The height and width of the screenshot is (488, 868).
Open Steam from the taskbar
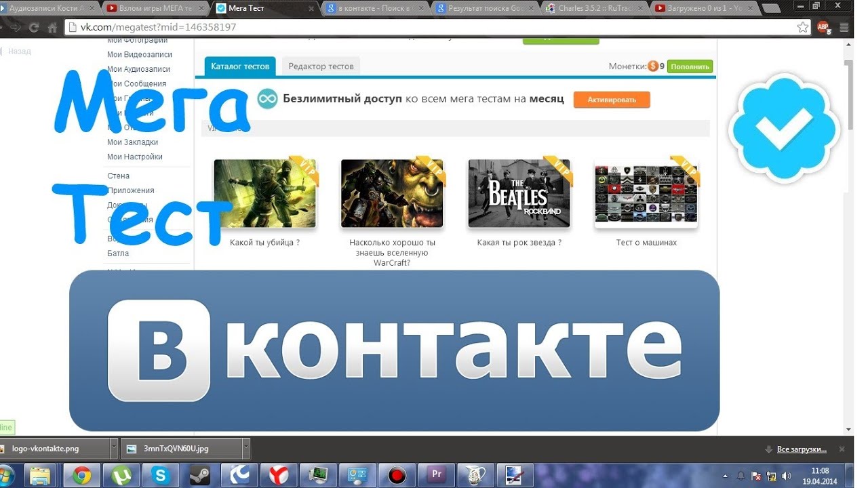(200, 475)
